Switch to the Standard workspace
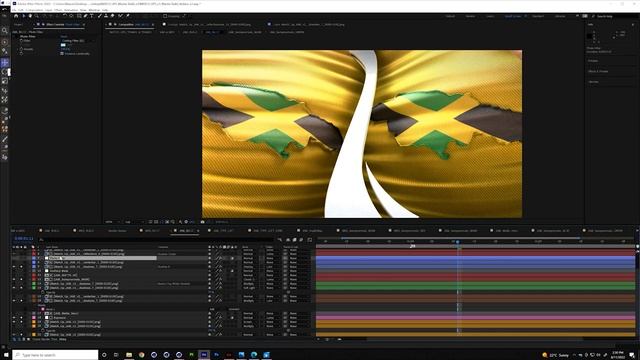This screenshot has height=360, width=640. coord(538,16)
